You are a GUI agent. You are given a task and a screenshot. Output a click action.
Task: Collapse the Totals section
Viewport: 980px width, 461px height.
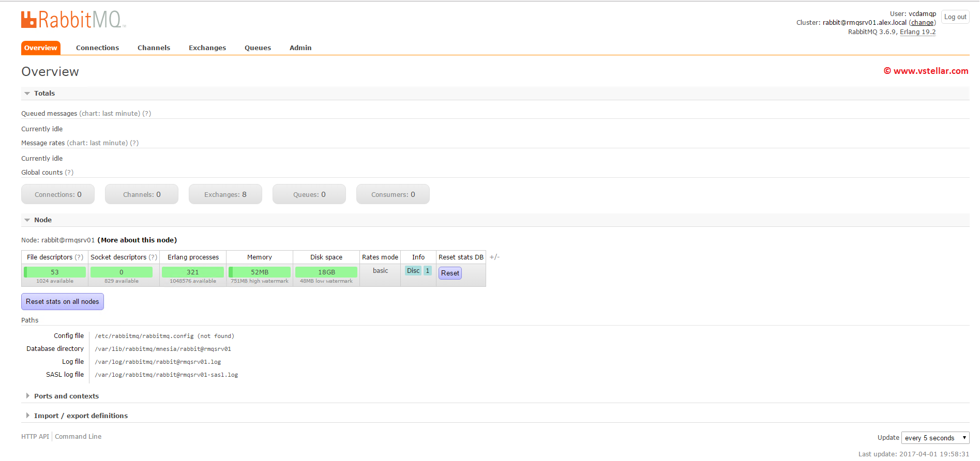[x=44, y=94]
